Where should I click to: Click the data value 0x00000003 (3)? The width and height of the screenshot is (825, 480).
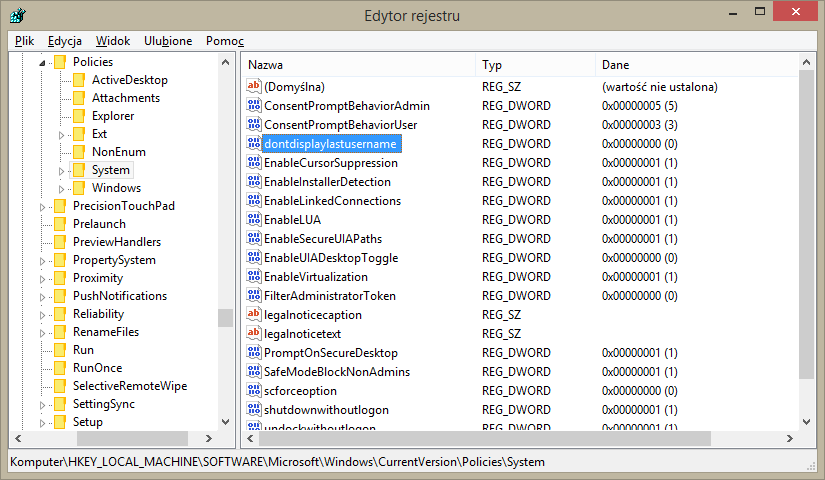coord(639,125)
